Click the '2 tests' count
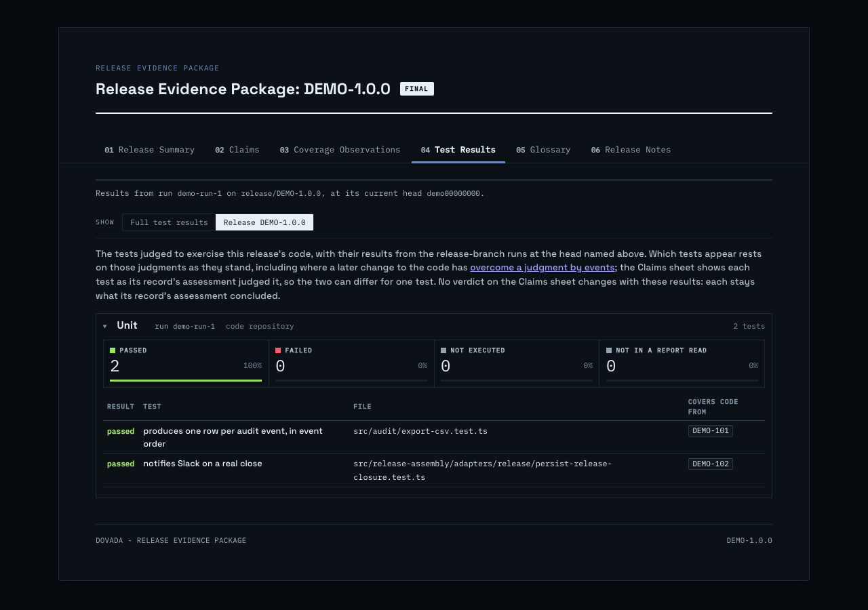 tap(749, 327)
